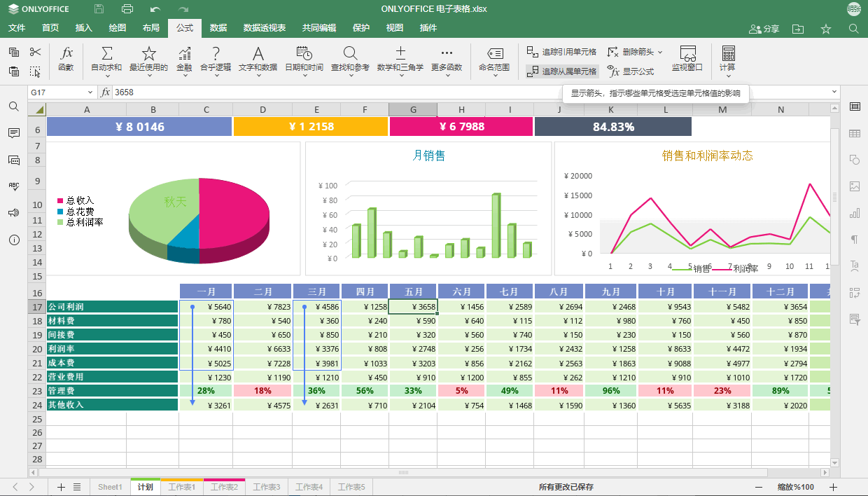Open the G17 name box dropdown

[x=90, y=92]
